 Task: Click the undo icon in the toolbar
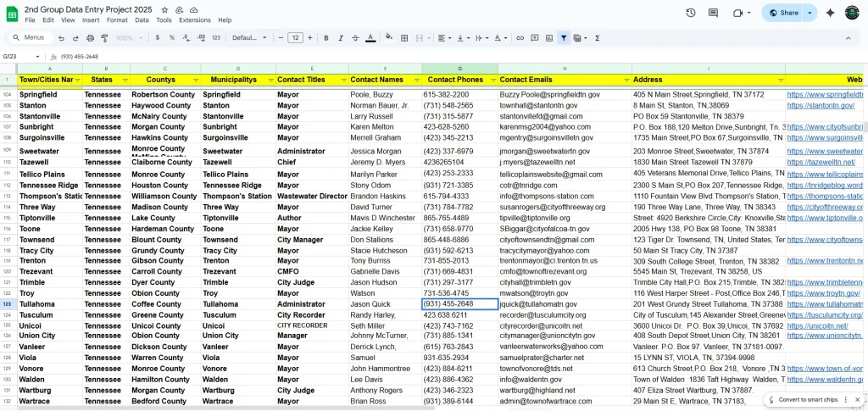tap(63, 38)
